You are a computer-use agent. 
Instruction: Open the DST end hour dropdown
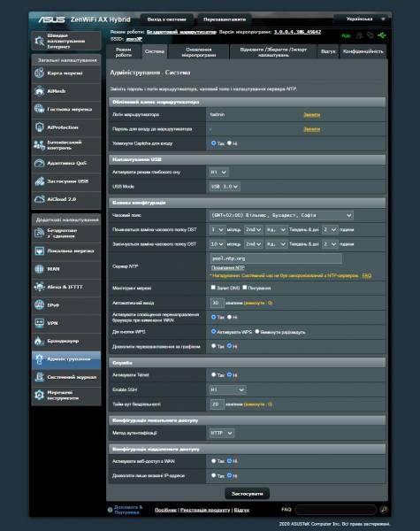330,244
